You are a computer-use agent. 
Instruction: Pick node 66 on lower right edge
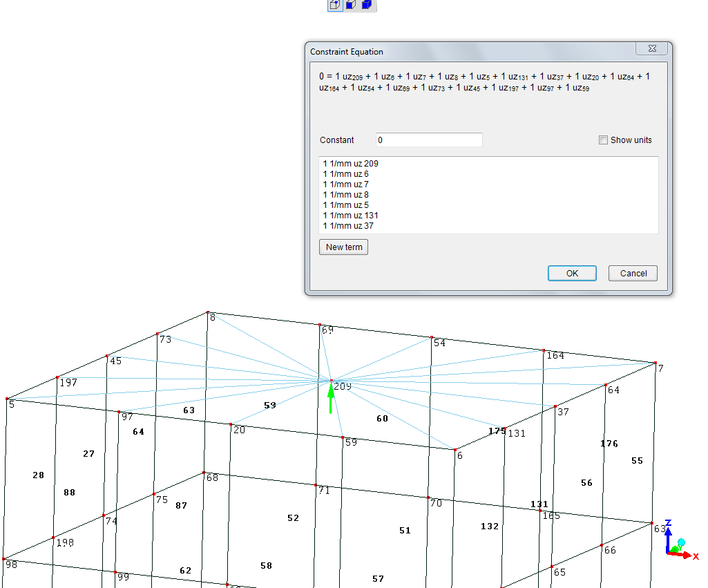click(x=602, y=545)
